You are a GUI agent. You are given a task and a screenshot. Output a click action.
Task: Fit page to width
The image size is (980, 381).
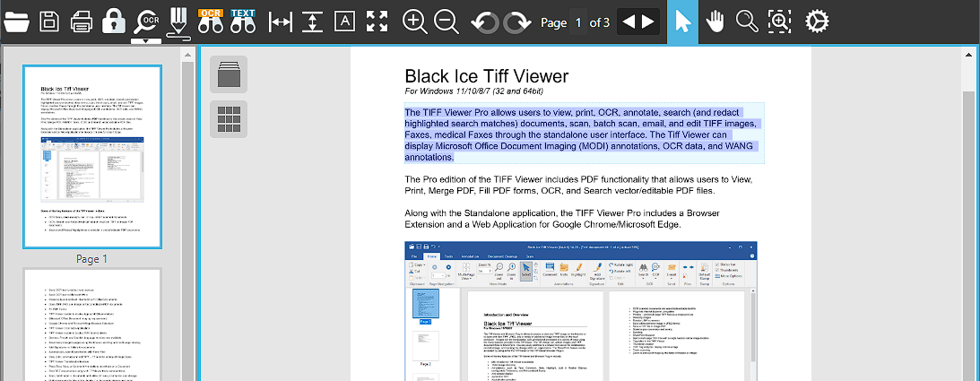click(282, 22)
